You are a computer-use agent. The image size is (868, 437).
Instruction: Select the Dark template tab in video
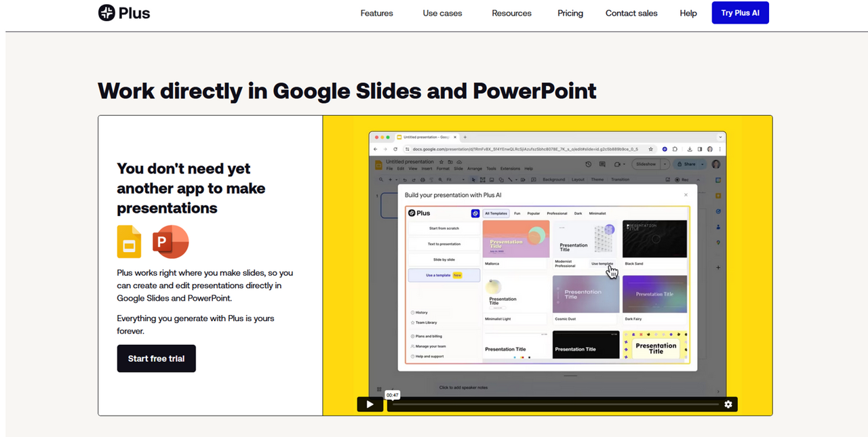(578, 213)
